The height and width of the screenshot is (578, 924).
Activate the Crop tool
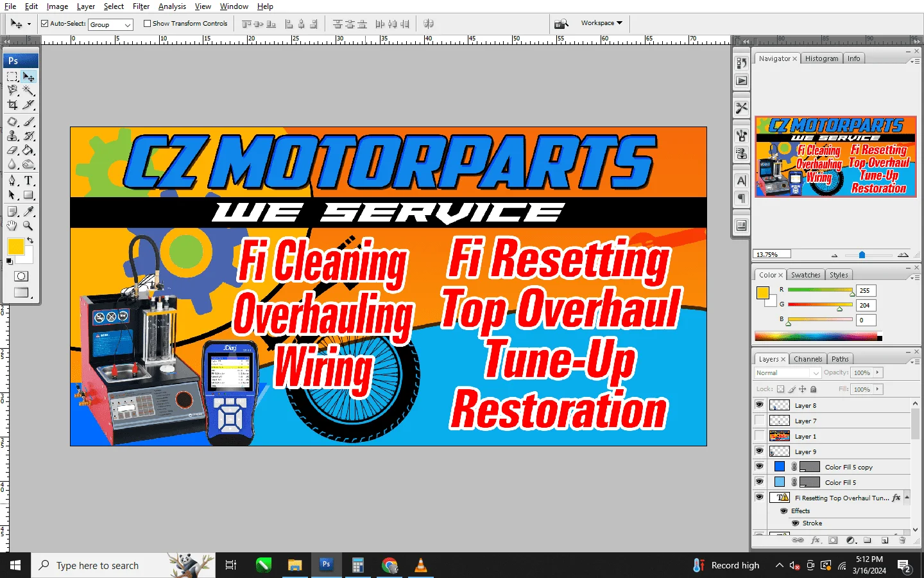12,105
